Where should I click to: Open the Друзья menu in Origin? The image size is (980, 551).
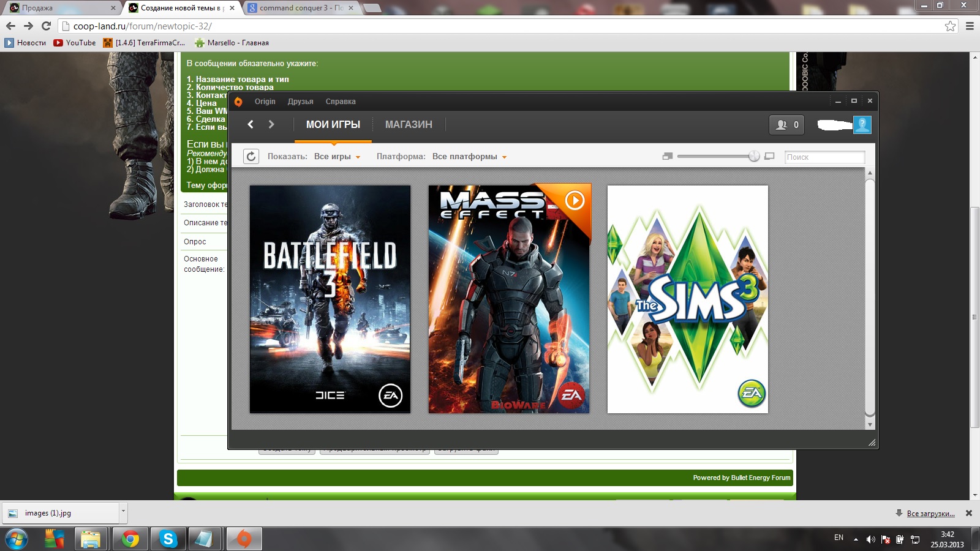point(301,102)
